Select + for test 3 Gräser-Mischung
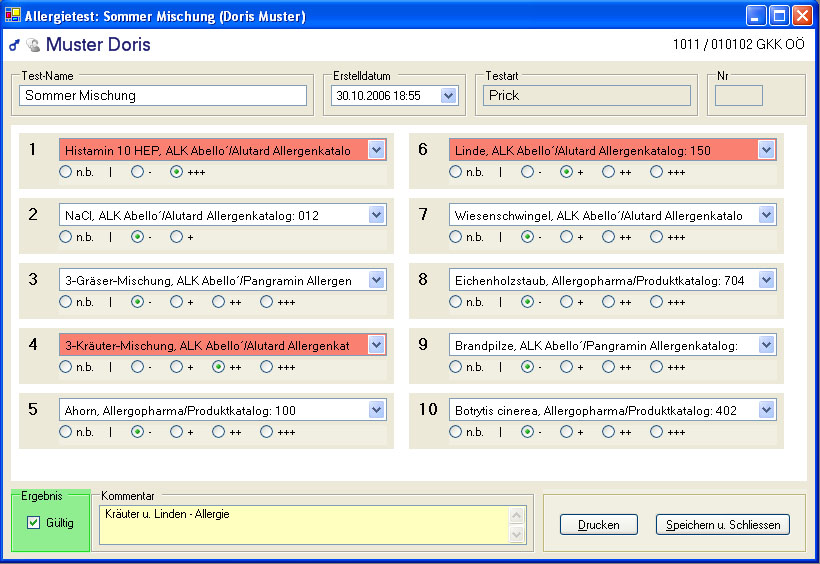The image size is (820, 564). tap(176, 301)
